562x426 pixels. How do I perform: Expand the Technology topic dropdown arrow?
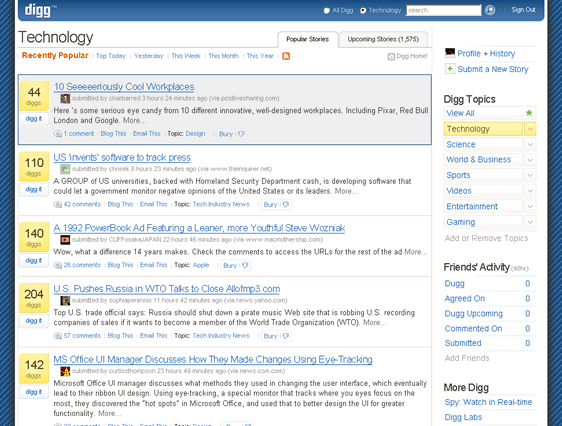[530, 129]
